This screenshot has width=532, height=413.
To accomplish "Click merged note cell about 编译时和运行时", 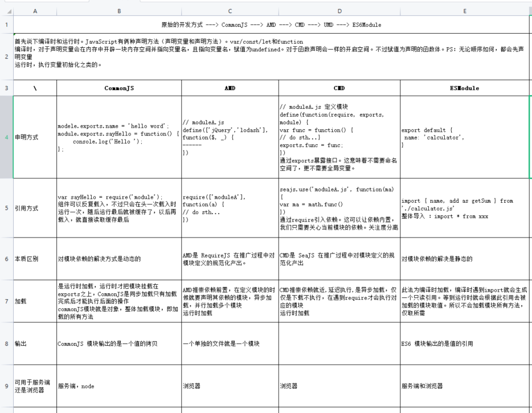I will coord(271,56).
